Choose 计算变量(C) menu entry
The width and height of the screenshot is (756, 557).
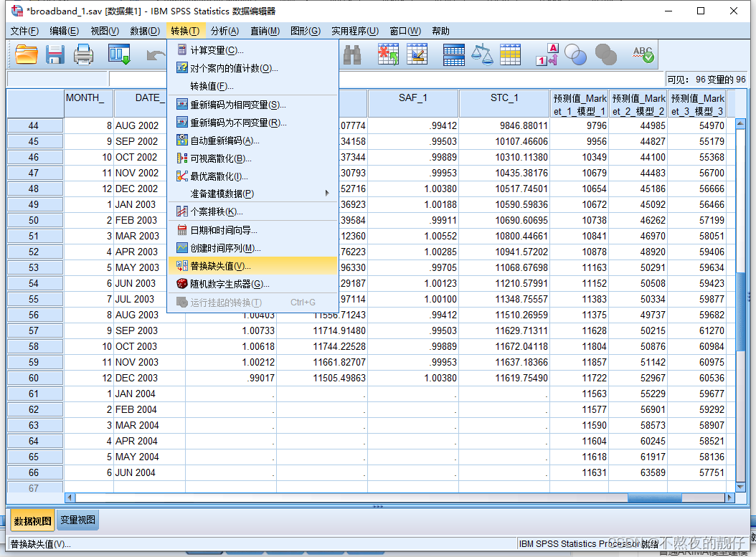coord(252,50)
